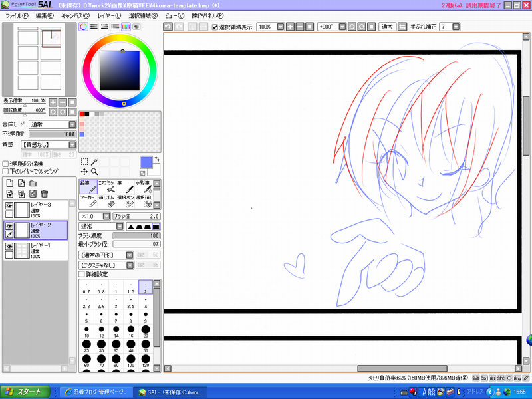The width and height of the screenshot is (532, 399).
Task: Click the 不透明度 opacity slider
Action: [x=53, y=134]
